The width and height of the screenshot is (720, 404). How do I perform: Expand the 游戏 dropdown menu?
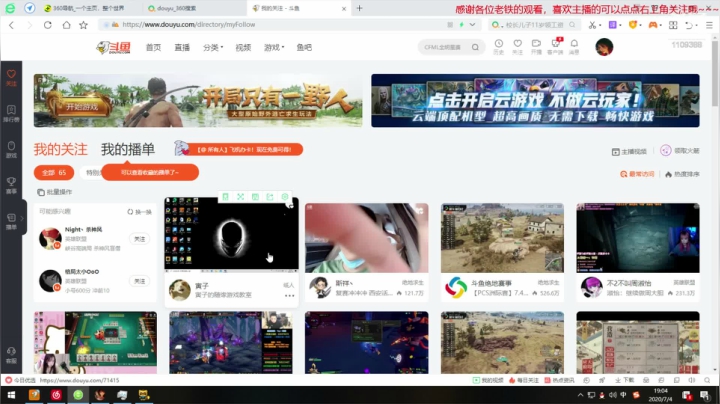coord(274,47)
